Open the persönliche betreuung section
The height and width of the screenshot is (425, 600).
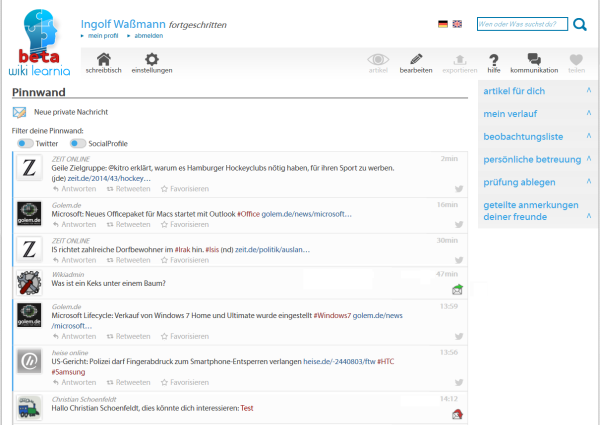532,160
